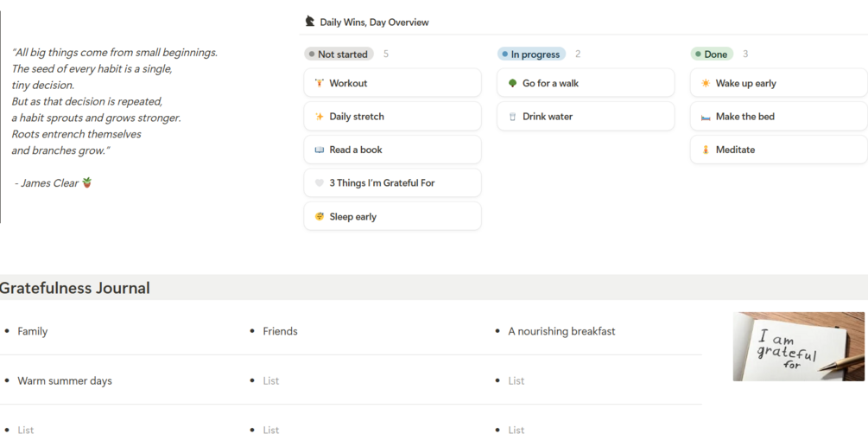Viewport: 868px width, 434px height.
Task: Click the sleepy face icon on Sleep early
Action: [x=319, y=217]
